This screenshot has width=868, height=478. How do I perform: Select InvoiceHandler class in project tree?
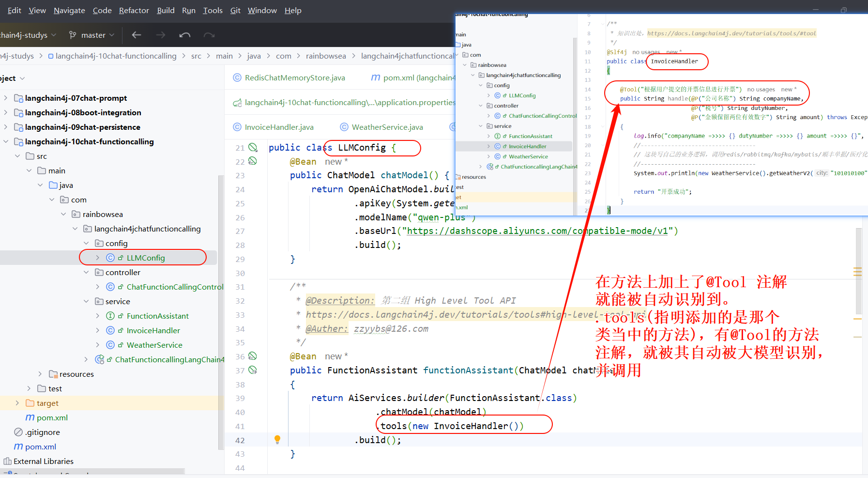[x=153, y=330]
